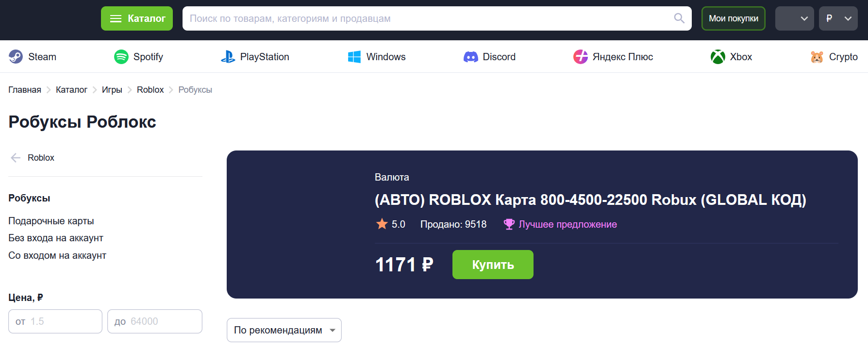Open the ruble currency dropdown
This screenshot has width=868, height=350.
[x=838, y=18]
